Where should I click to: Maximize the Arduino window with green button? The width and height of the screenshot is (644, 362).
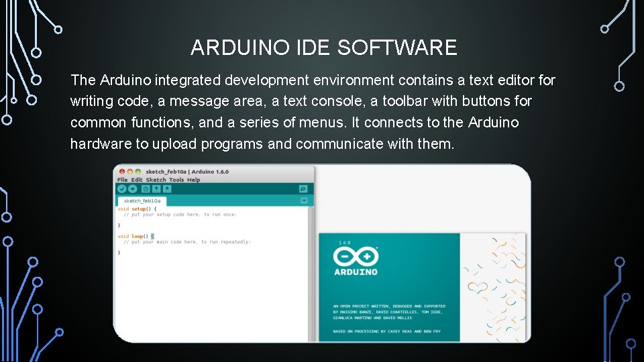click(x=138, y=172)
